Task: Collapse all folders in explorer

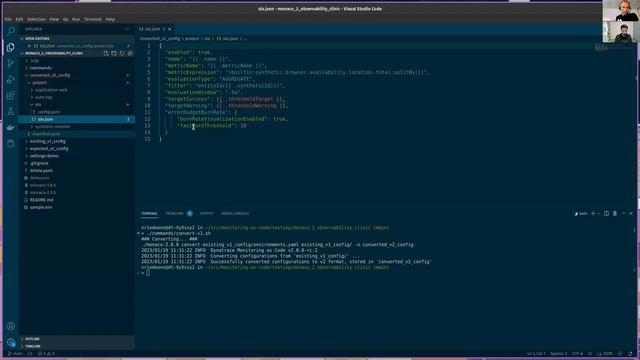Action: (x=130, y=53)
